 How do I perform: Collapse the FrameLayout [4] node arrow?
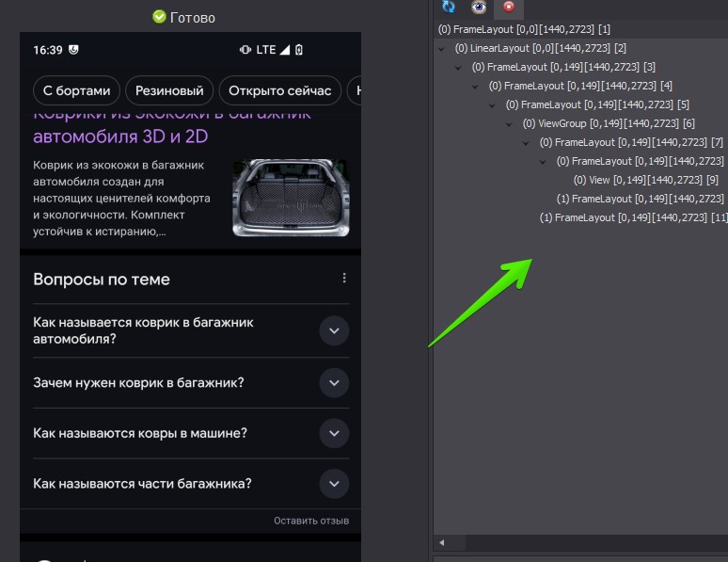point(475,87)
